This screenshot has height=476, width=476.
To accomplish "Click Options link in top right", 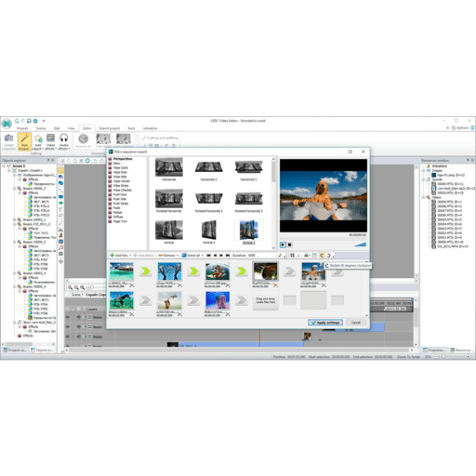I will coord(460,127).
